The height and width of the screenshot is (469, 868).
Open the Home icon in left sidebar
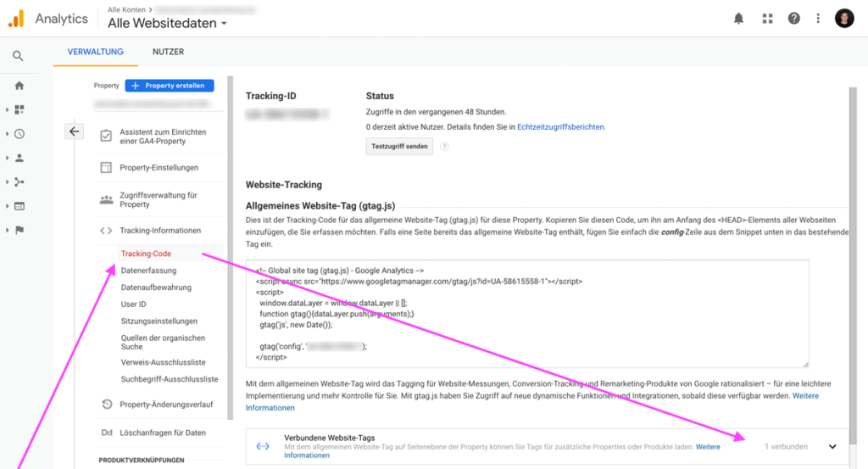point(19,86)
